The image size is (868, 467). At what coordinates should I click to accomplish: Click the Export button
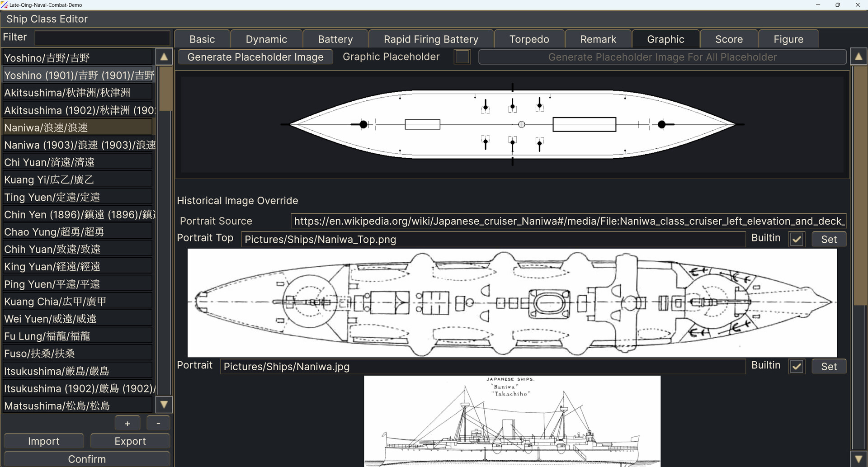130,441
